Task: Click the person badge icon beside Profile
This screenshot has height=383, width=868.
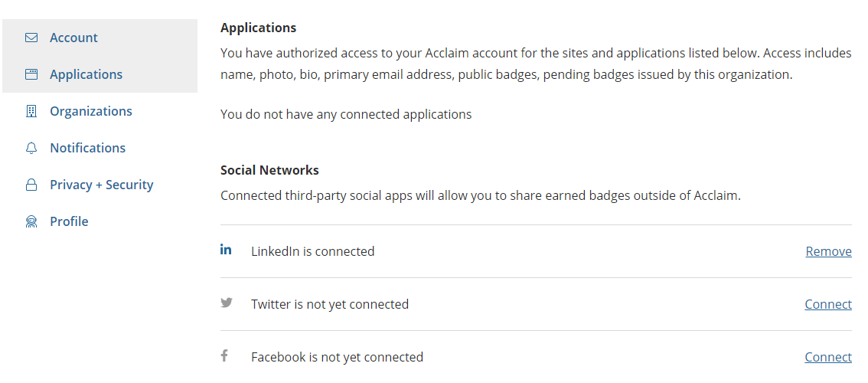Action: pyautogui.click(x=31, y=221)
